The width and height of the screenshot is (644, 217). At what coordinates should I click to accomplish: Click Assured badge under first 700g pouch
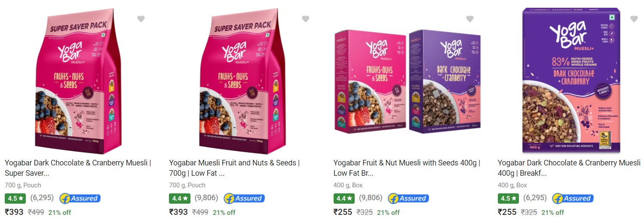[x=80, y=199]
